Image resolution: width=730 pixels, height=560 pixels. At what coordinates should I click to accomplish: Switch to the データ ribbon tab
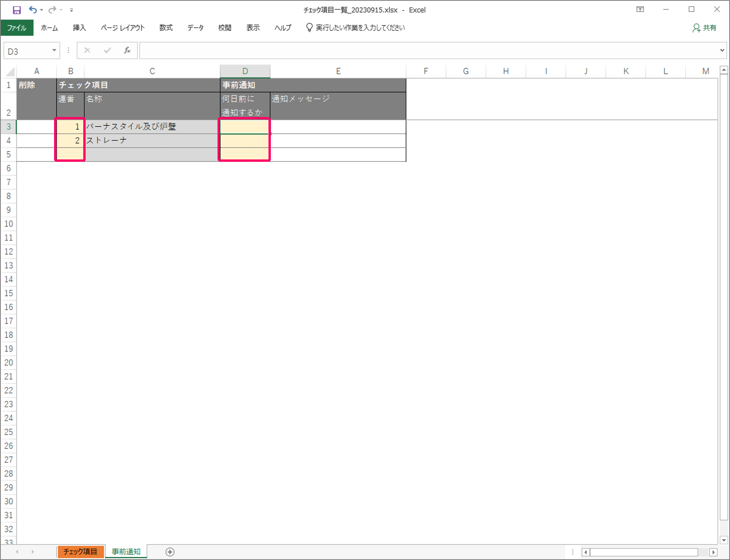(195, 28)
